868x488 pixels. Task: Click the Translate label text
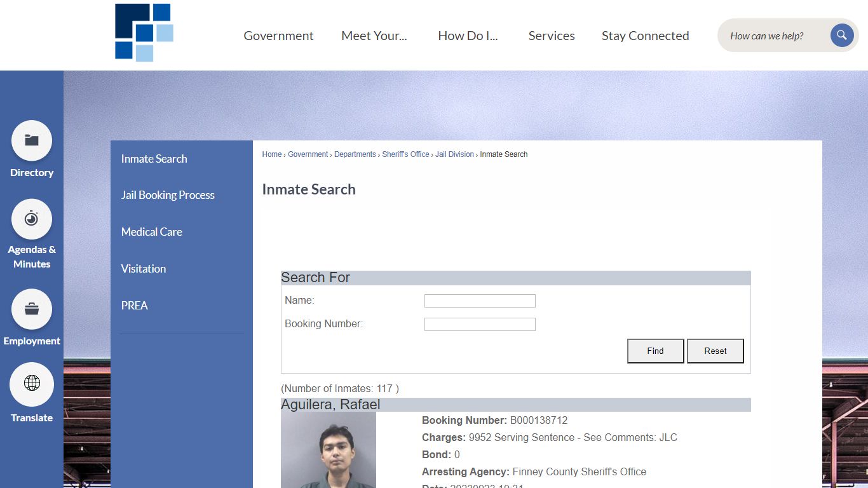pyautogui.click(x=32, y=418)
